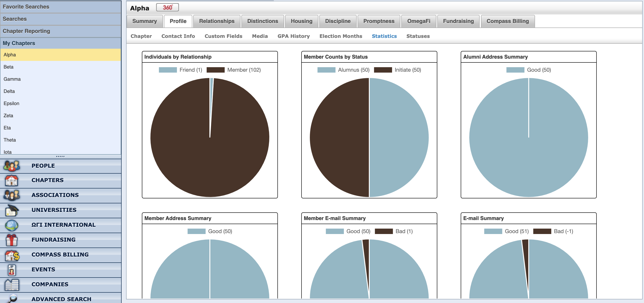This screenshot has width=644, height=303.
Task: Select the Delta chapter
Action: click(x=61, y=91)
